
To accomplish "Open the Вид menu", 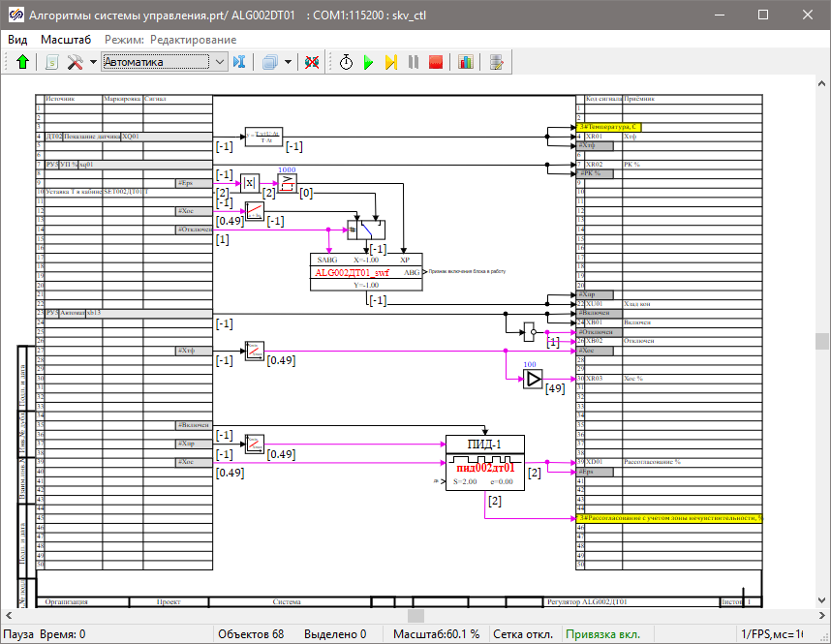I will (x=17, y=40).
